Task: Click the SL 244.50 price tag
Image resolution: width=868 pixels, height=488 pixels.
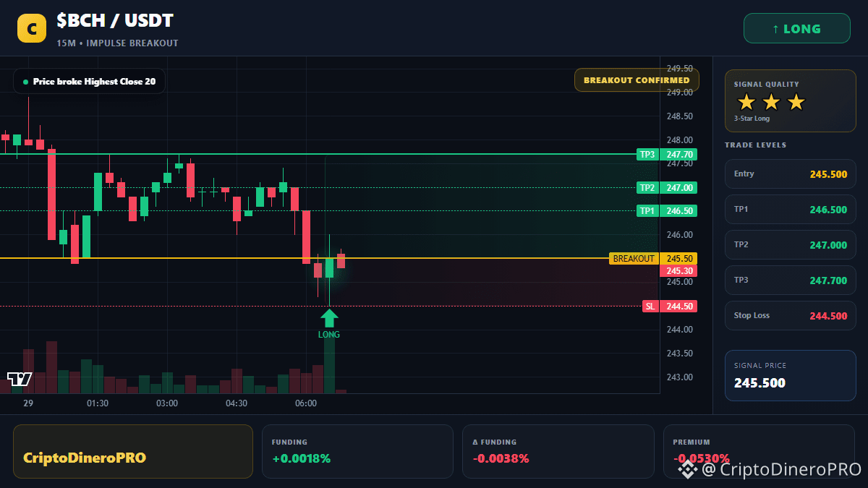Action: click(x=670, y=306)
